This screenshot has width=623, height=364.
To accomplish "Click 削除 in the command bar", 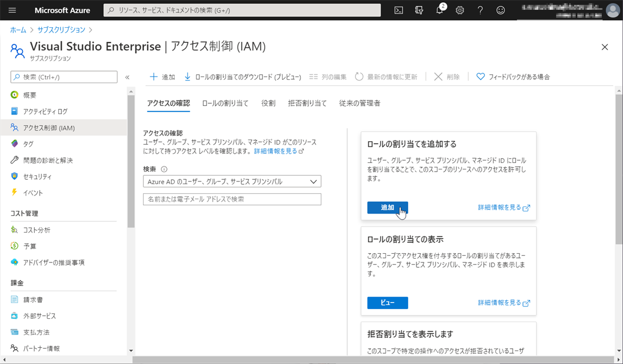I will pos(446,77).
